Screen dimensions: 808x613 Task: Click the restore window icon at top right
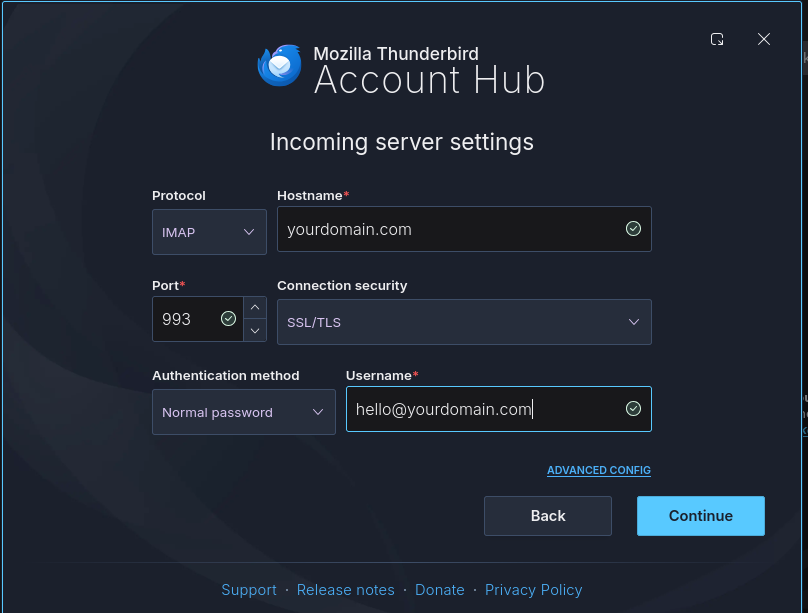click(717, 39)
